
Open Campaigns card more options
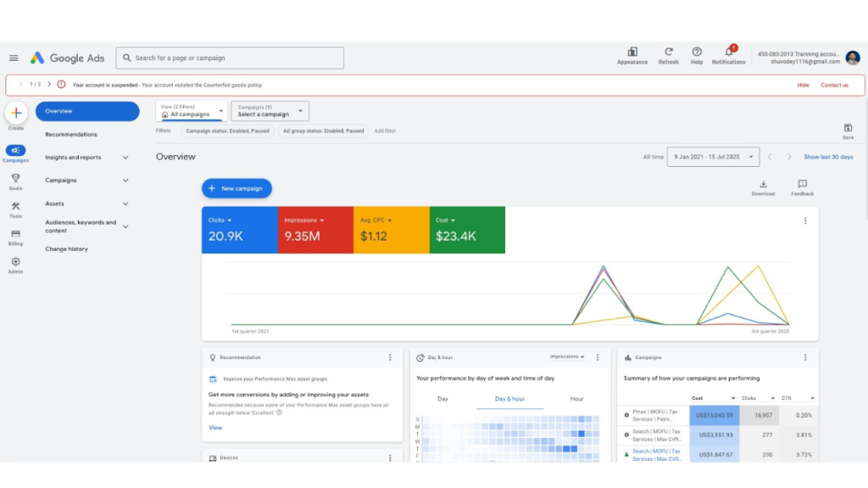805,358
